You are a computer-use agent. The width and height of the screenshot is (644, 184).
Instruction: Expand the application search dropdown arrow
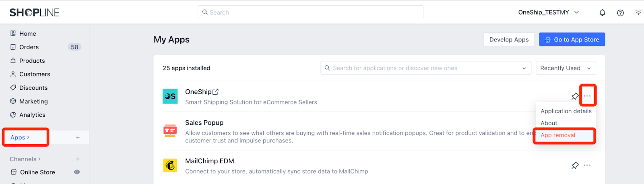coord(524,68)
